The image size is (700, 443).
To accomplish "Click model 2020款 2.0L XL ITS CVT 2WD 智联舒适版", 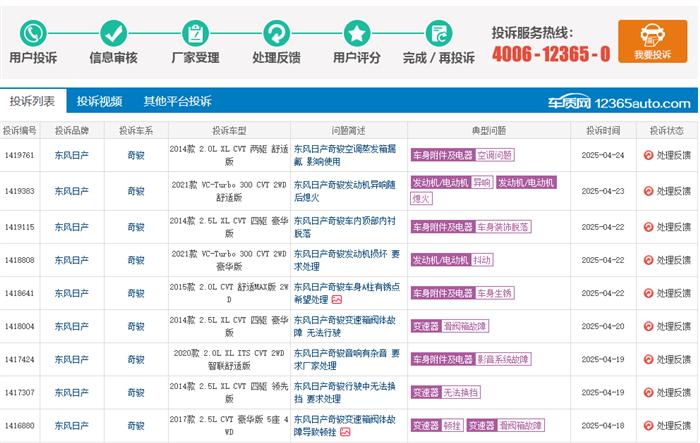I will [229, 359].
